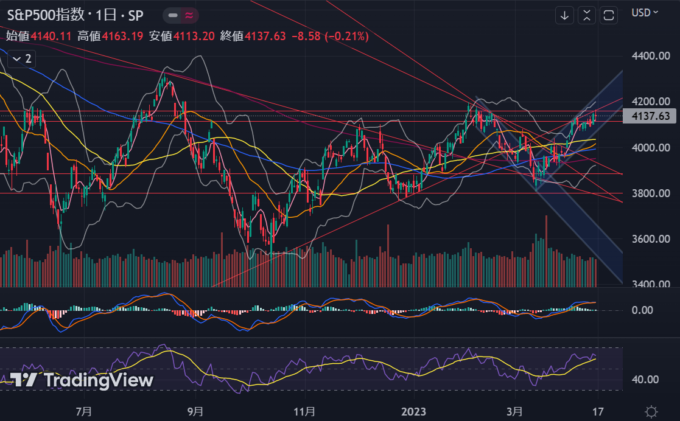Open chart settings gear at bottom right
The width and height of the screenshot is (680, 421).
click(x=651, y=411)
